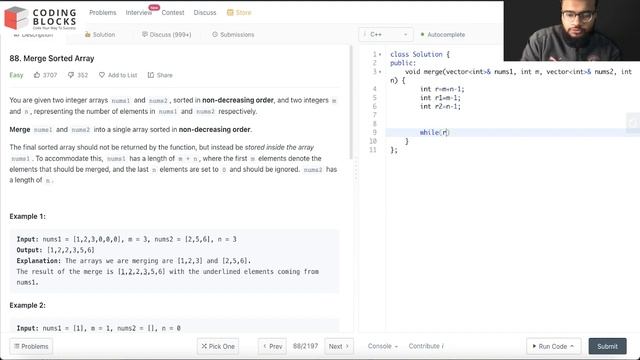The height and width of the screenshot is (360, 640).
Task: Open the Discuss nav item
Action: (205, 13)
